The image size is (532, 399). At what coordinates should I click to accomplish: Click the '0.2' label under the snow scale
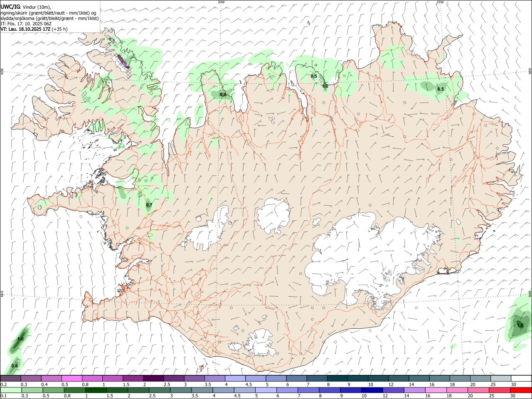tap(3, 385)
